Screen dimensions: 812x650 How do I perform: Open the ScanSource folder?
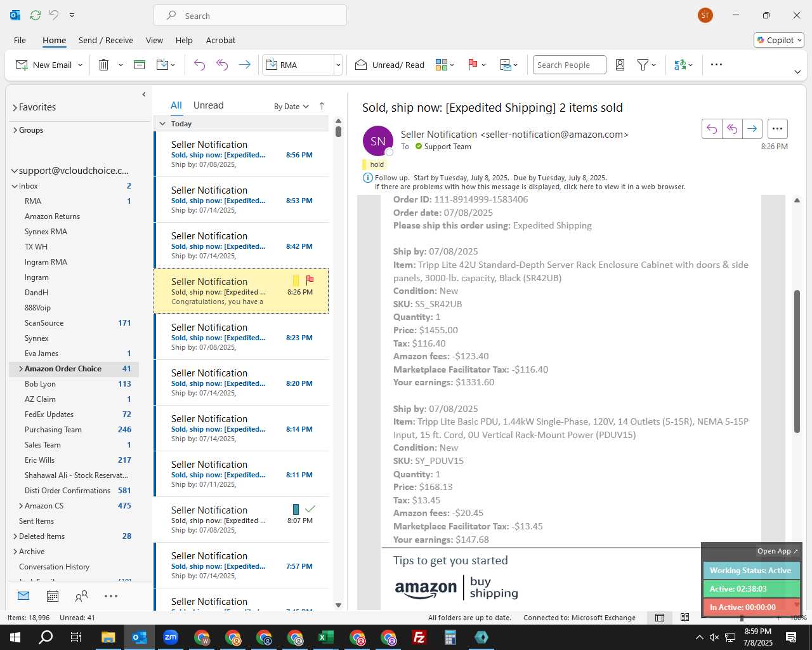point(44,323)
